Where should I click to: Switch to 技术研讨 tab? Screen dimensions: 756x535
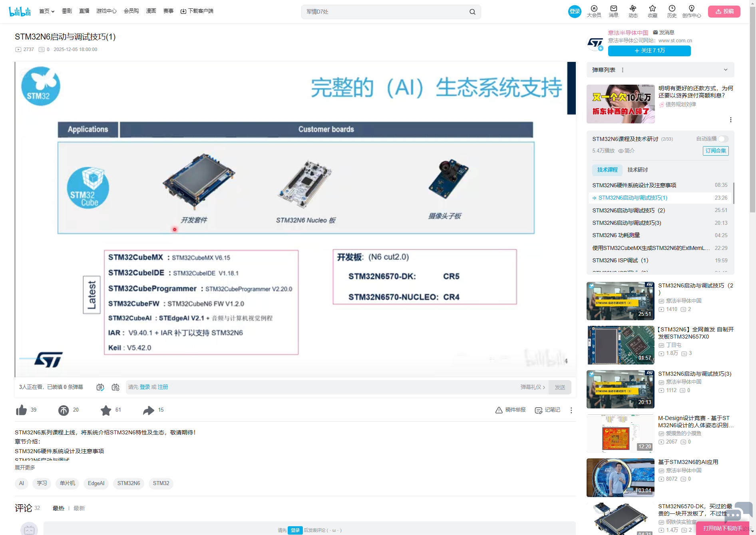click(638, 170)
